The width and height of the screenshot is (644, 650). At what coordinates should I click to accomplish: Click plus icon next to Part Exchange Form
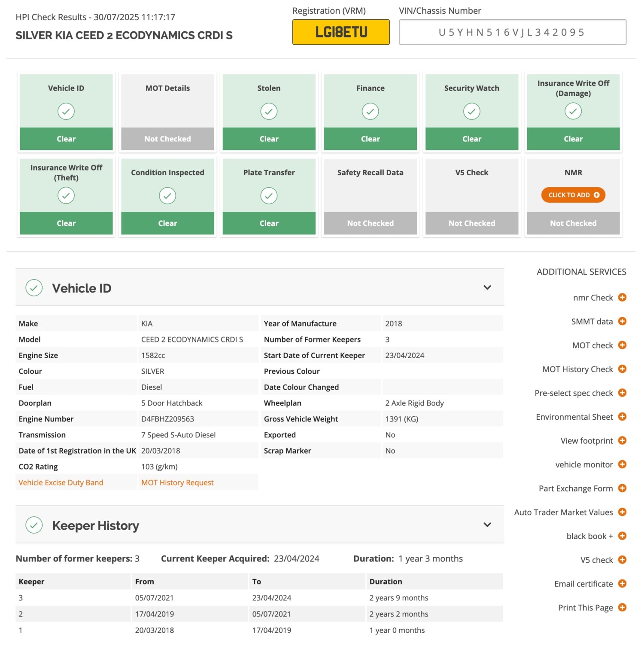point(622,488)
